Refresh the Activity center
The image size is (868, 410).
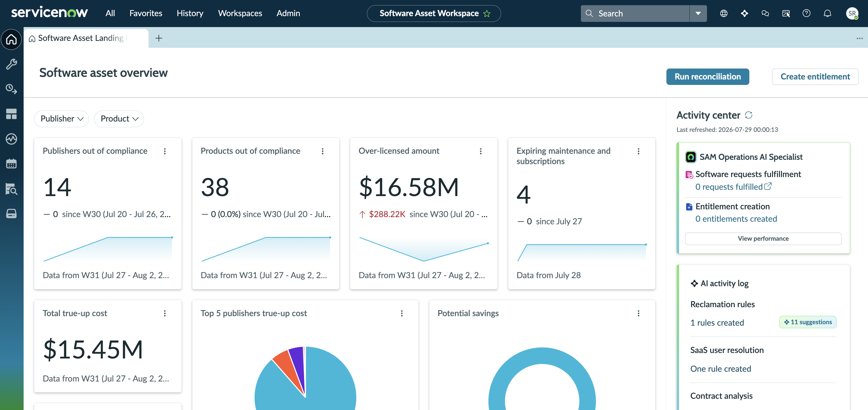click(x=749, y=115)
